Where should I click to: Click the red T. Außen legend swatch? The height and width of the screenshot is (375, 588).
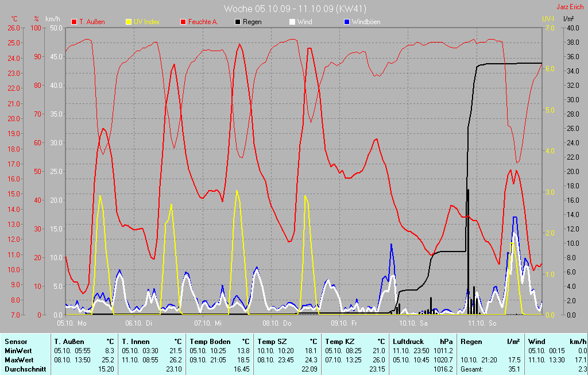(74, 22)
